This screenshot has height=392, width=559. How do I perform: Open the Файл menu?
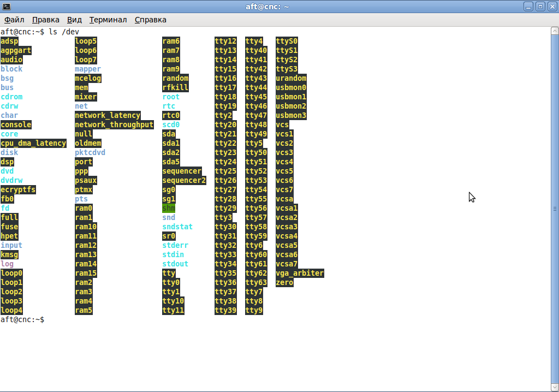click(x=14, y=20)
